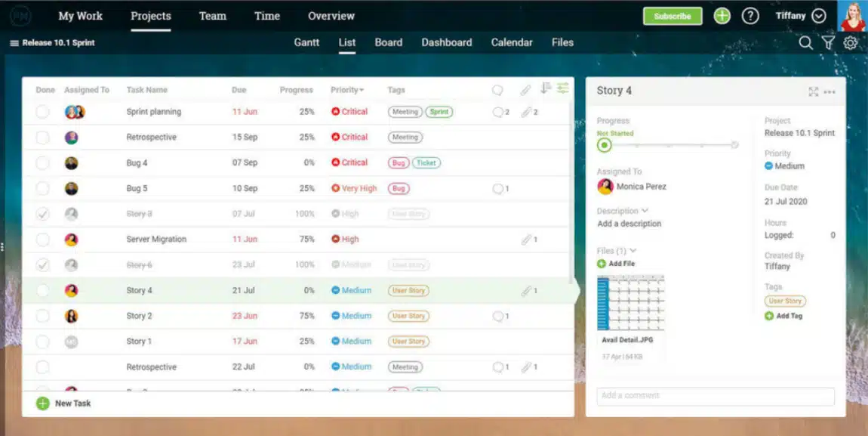Click Tiffany's profile photo
Image resolution: width=868 pixels, height=436 pixels.
pyautogui.click(x=852, y=16)
